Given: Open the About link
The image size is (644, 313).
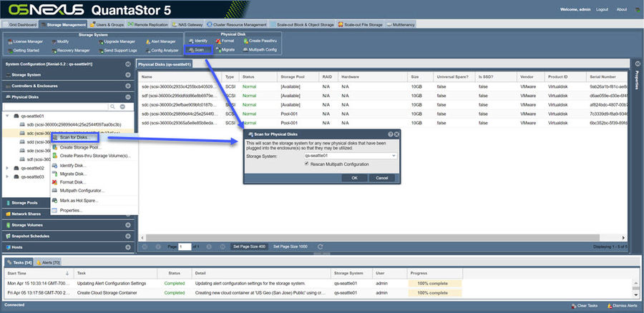Looking at the screenshot, I should (x=622, y=9).
